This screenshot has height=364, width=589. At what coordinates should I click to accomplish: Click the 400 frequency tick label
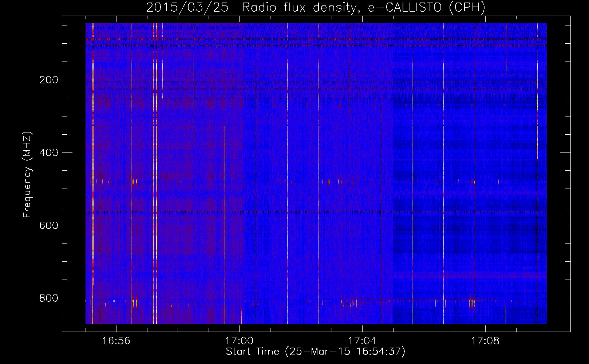(48, 153)
